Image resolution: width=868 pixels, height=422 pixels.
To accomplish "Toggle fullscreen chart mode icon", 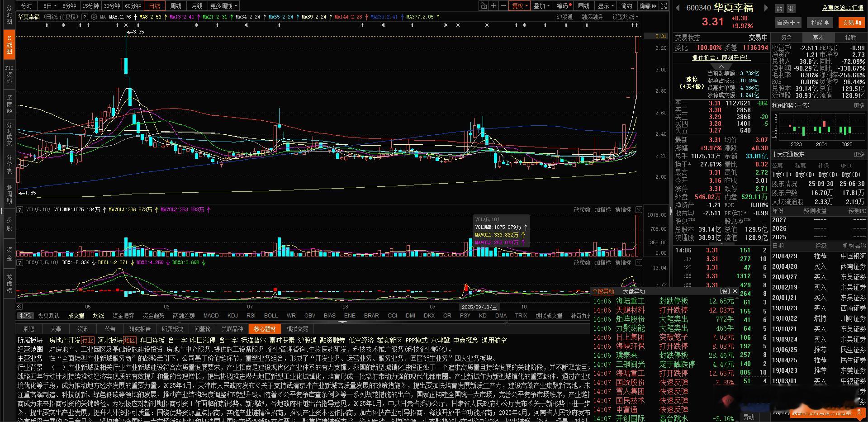I will pos(664,6).
